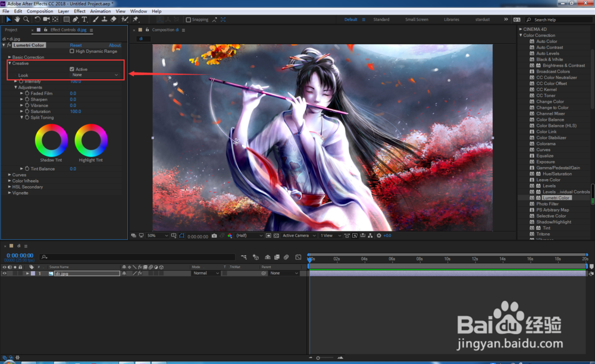The width and height of the screenshot is (595, 364).
Task: Click the Reset Exposure icon in viewer
Action: [378, 236]
